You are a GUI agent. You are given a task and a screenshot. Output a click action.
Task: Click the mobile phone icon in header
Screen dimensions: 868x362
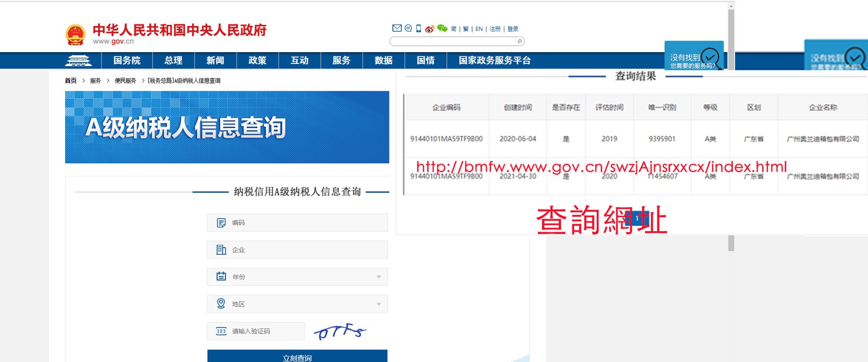(418, 28)
